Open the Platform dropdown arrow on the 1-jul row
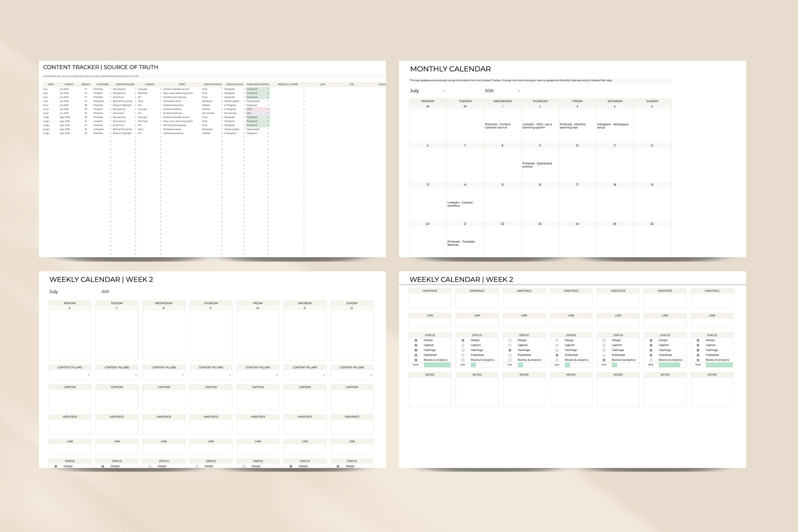 pyautogui.click(x=110, y=89)
